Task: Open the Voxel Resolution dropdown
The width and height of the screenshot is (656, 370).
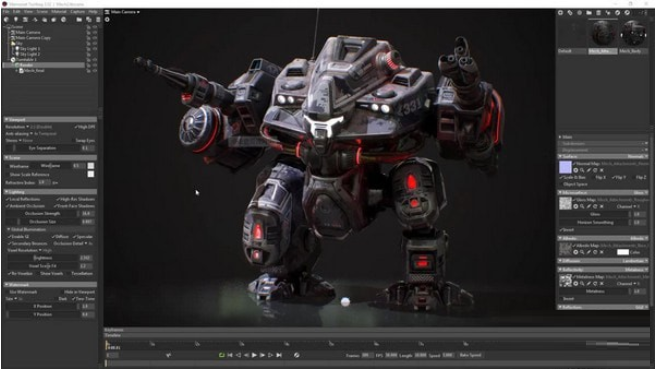Action: tap(29, 250)
